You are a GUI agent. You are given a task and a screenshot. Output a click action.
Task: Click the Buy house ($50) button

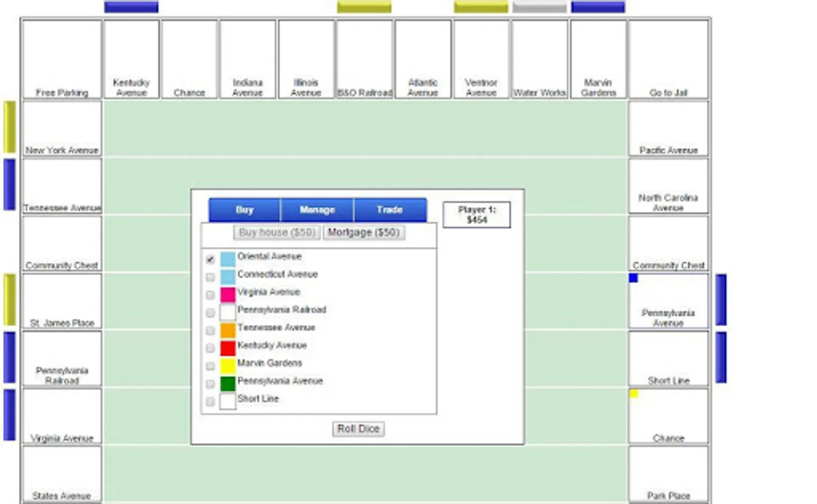[276, 232]
